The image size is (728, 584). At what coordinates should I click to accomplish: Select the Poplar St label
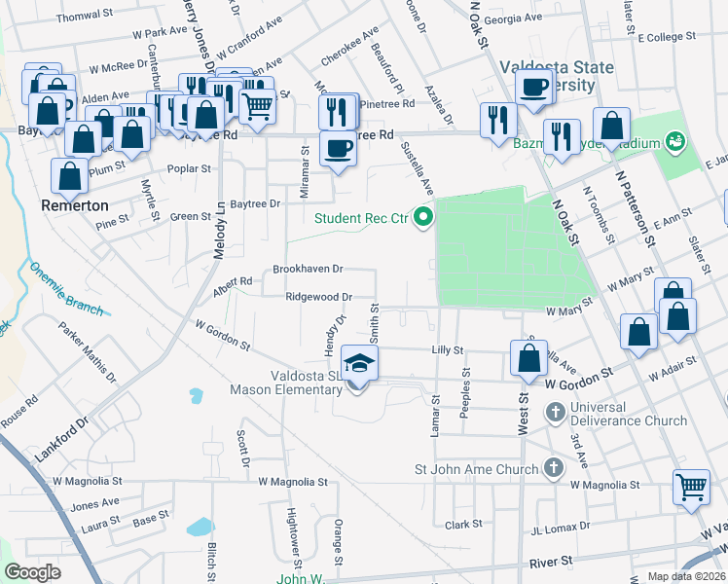[189, 168]
